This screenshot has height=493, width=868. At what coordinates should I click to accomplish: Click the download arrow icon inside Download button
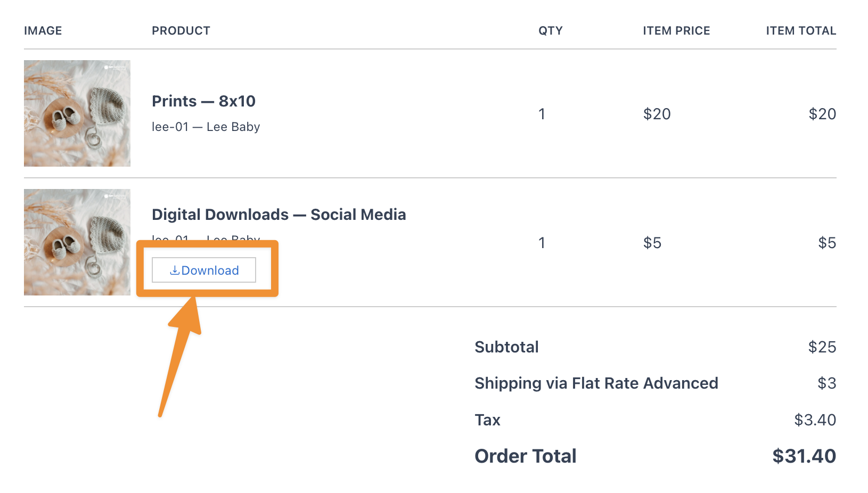coord(174,270)
